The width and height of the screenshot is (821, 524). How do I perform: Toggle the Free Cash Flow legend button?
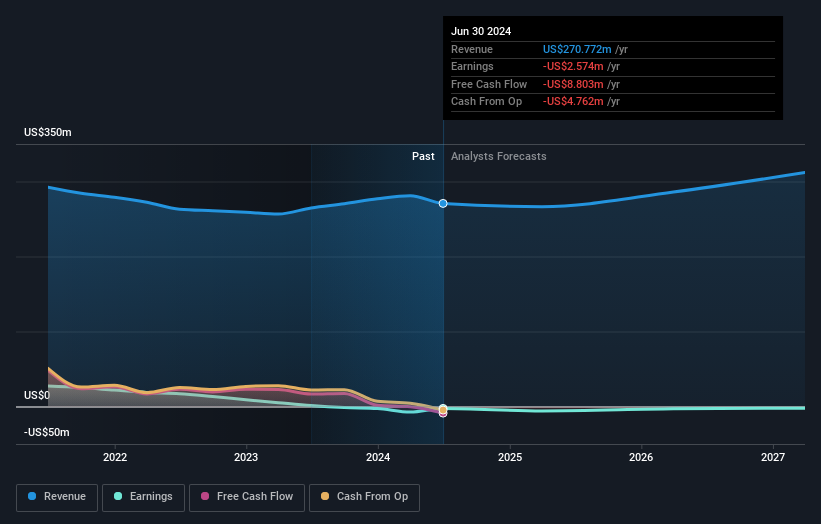tap(247, 497)
